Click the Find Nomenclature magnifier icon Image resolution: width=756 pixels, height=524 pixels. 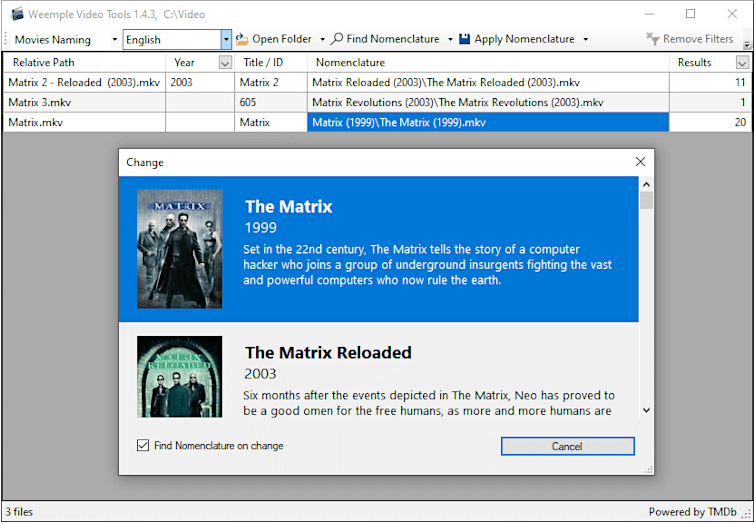(337, 39)
